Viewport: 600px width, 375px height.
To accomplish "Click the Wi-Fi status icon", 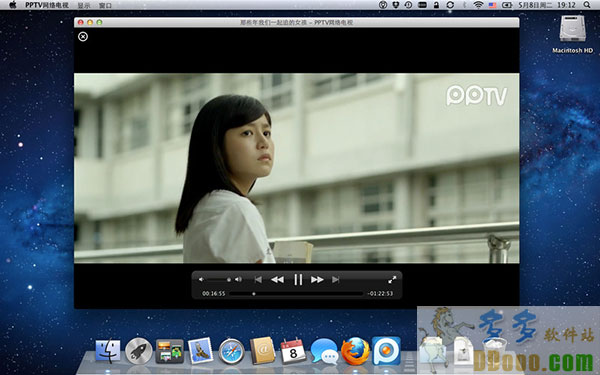I will [x=478, y=5].
